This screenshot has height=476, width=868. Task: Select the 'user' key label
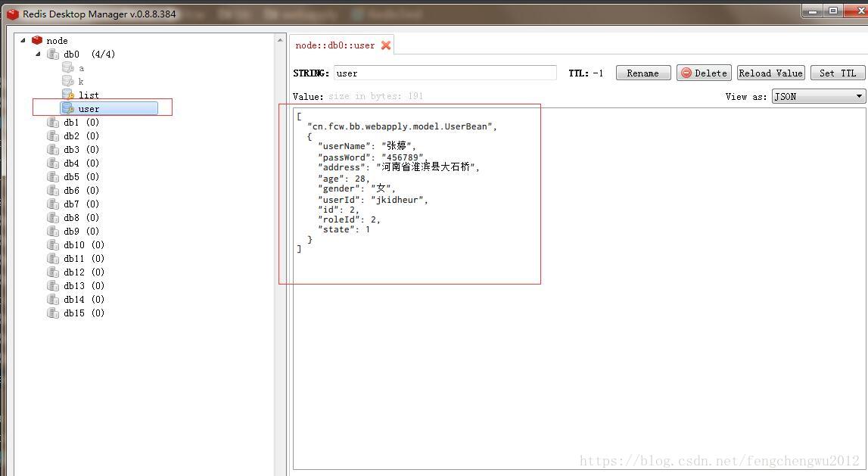[89, 109]
